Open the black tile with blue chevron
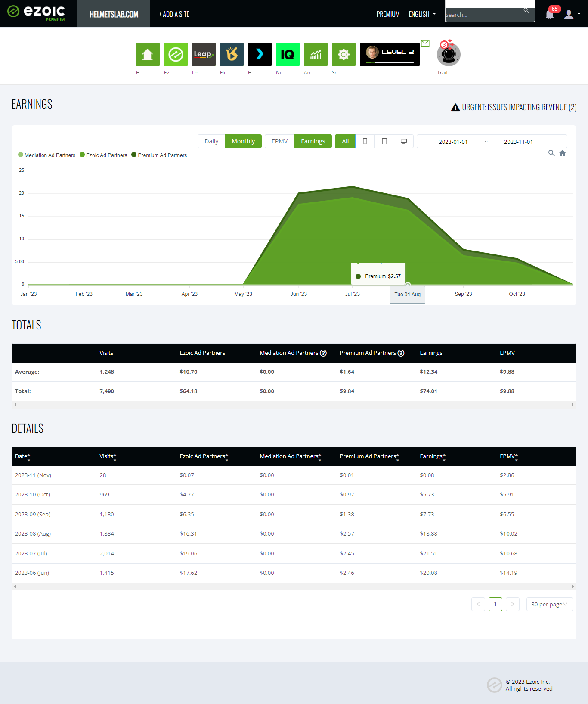588x704 pixels. click(260, 54)
